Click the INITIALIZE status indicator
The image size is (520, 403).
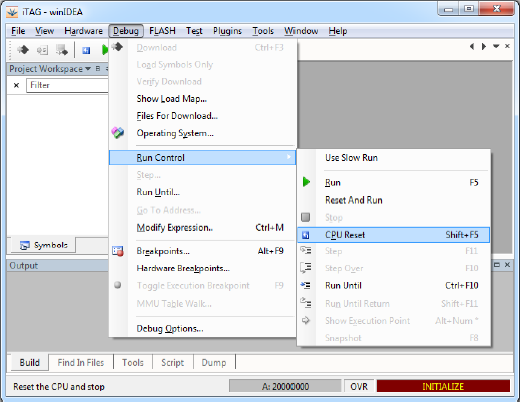pyautogui.click(x=443, y=386)
